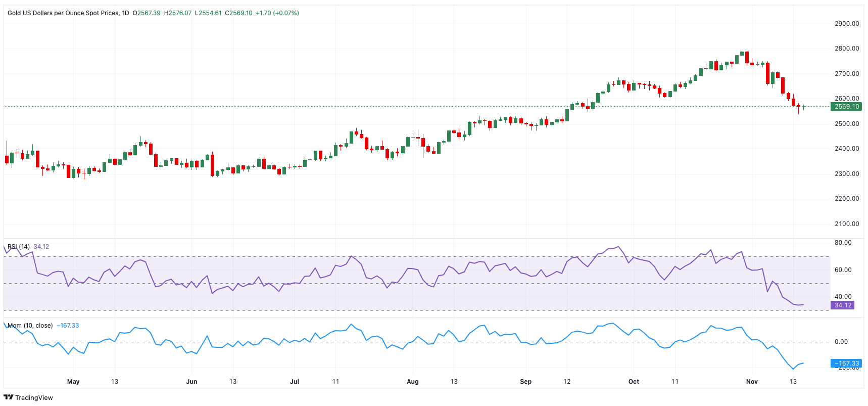Click the Gold US Dollars chart title

coord(68,13)
